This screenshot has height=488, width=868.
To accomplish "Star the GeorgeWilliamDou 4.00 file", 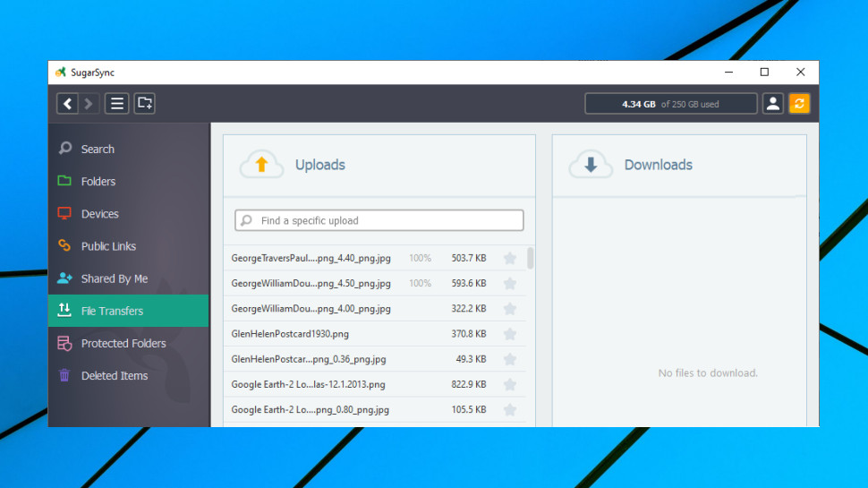I will tap(510, 309).
